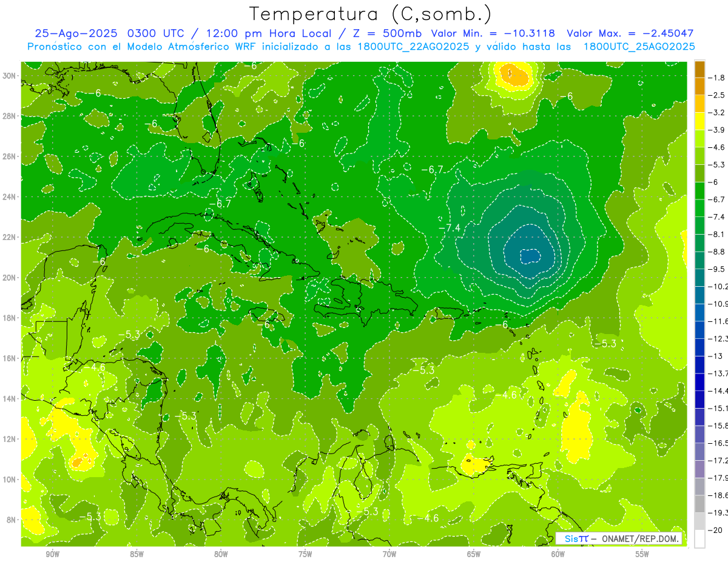Click the legend value '-20'
This screenshot has height=562, width=728.
(x=716, y=530)
